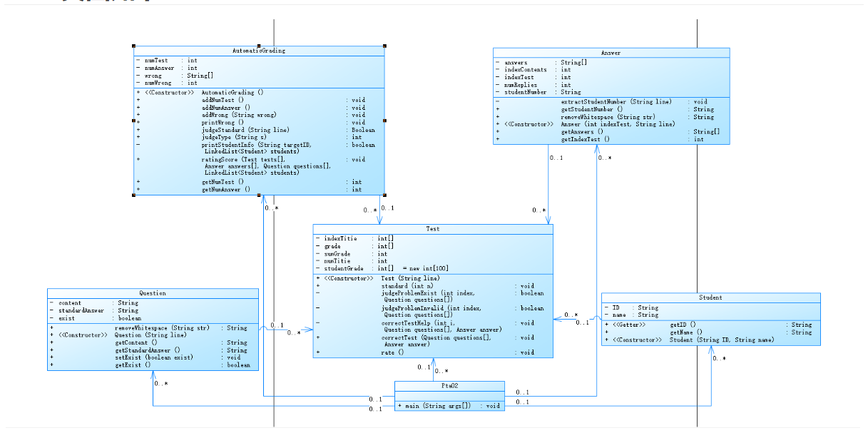Click the wrong : String[] attribute
Screen dimensions: 868x433
tap(175, 76)
